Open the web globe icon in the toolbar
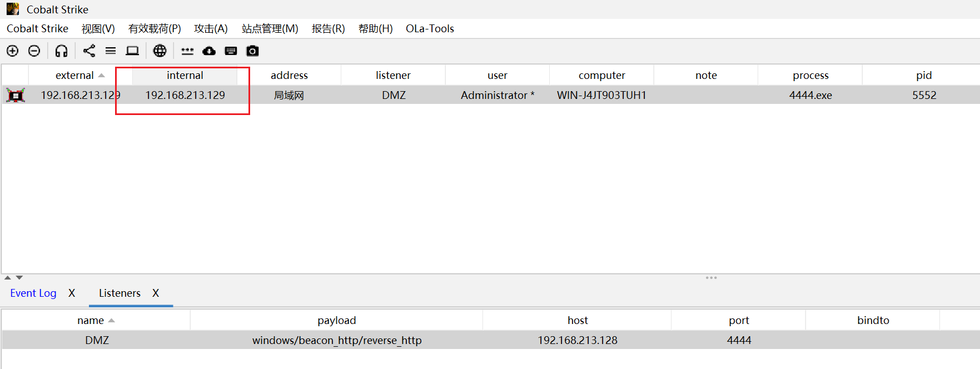This screenshot has width=980, height=369. point(160,51)
